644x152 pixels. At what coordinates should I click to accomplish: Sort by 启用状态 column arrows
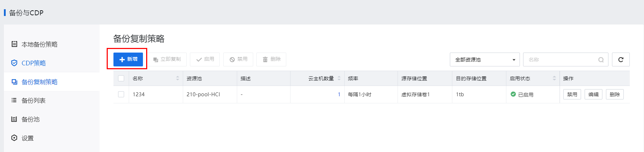[x=554, y=78]
